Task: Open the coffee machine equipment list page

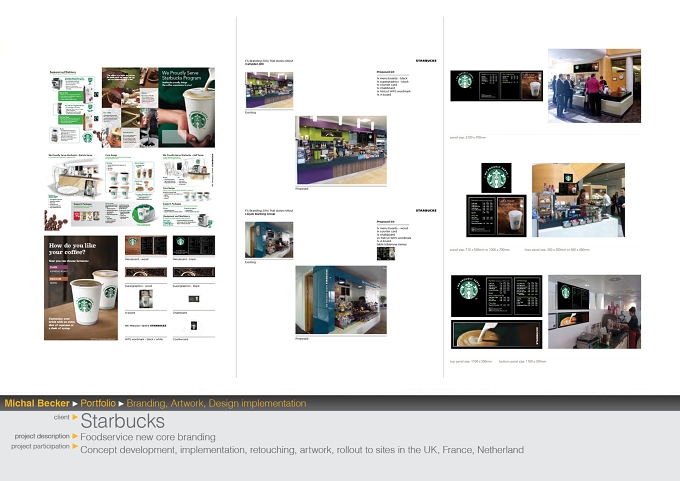Action: pos(72,107)
